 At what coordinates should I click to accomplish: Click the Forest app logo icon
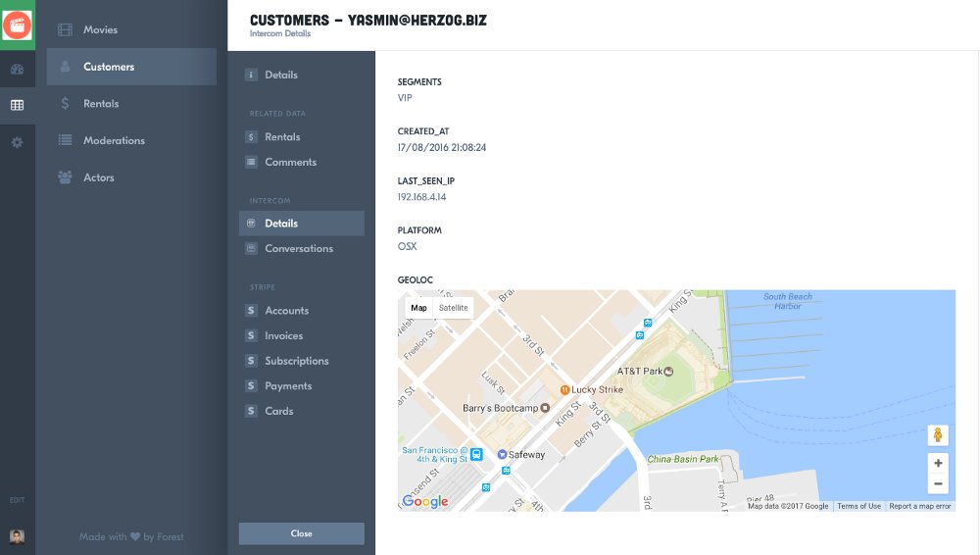point(17,25)
